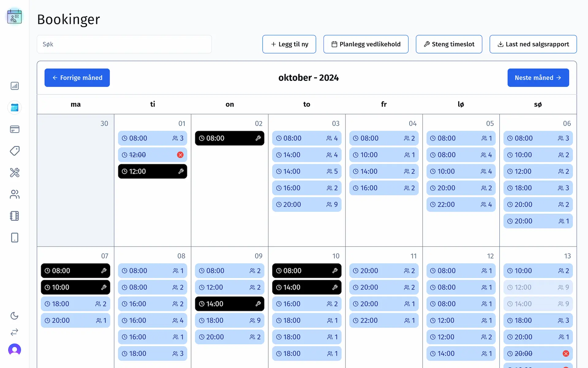Click the calendar bookings sidebar icon
Image resolution: width=588 pixels, height=368 pixels.
14,108
